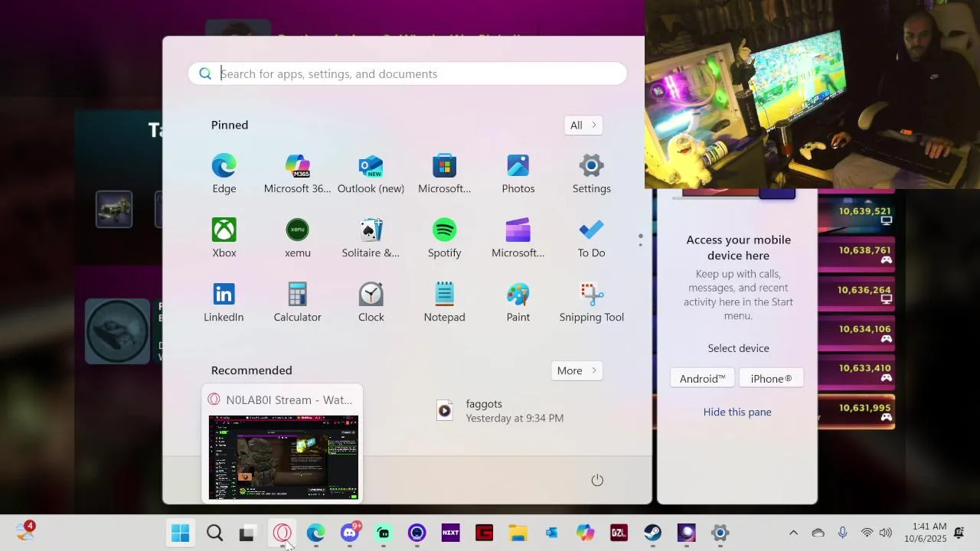This screenshot has height=551, width=980.
Task: Select Android device option
Action: pyautogui.click(x=702, y=379)
